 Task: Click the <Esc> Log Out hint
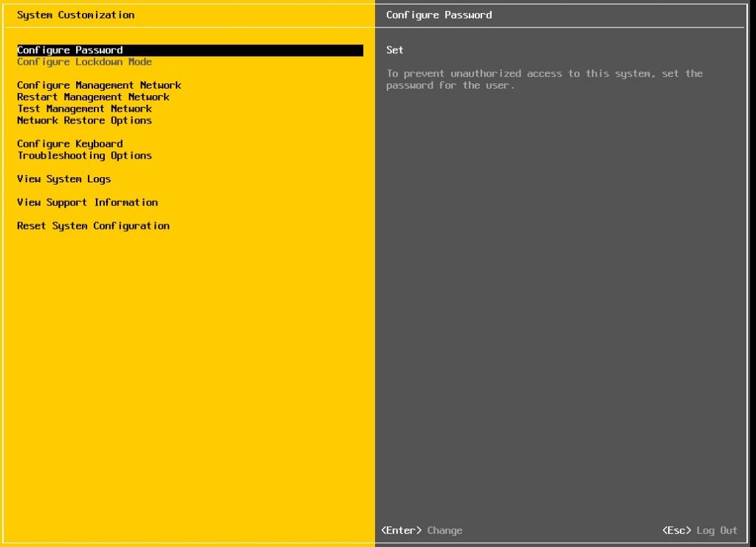click(x=700, y=530)
